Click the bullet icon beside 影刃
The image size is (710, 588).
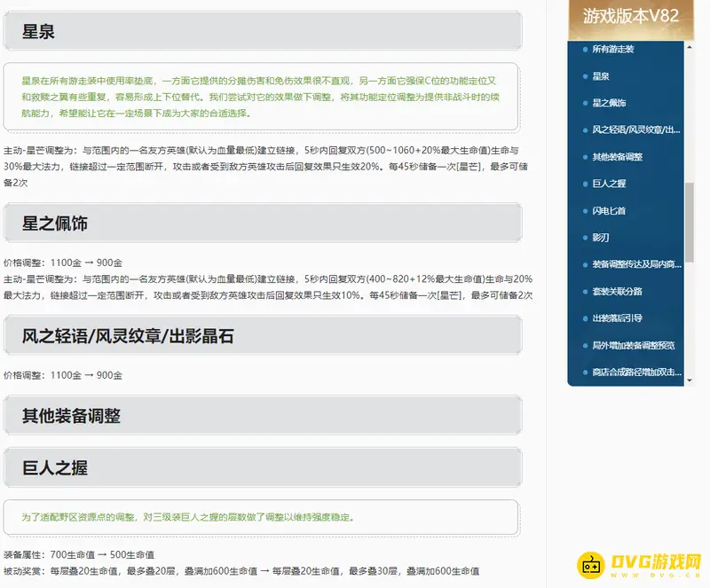point(583,238)
